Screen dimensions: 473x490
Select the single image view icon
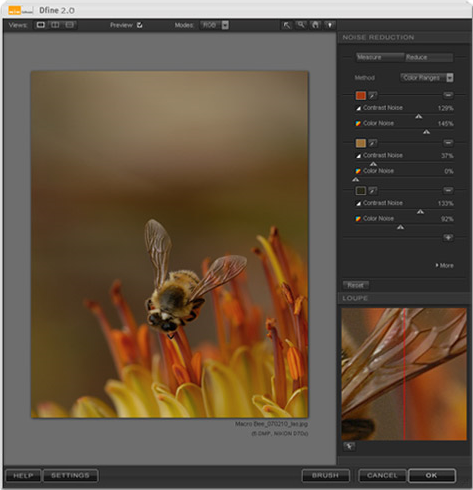(41, 25)
